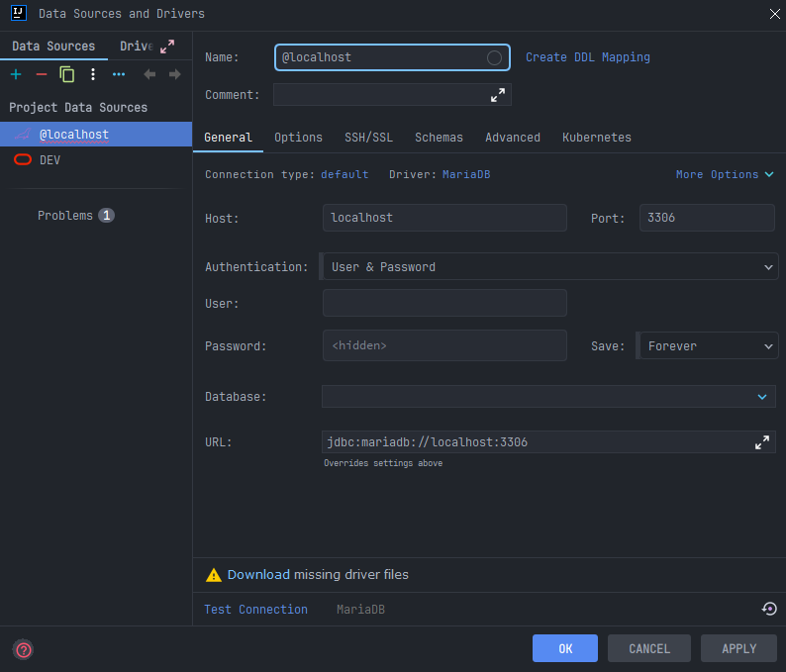The height and width of the screenshot is (672, 786).
Task: Open the vertical three-dot more actions menu
Action: tap(93, 74)
